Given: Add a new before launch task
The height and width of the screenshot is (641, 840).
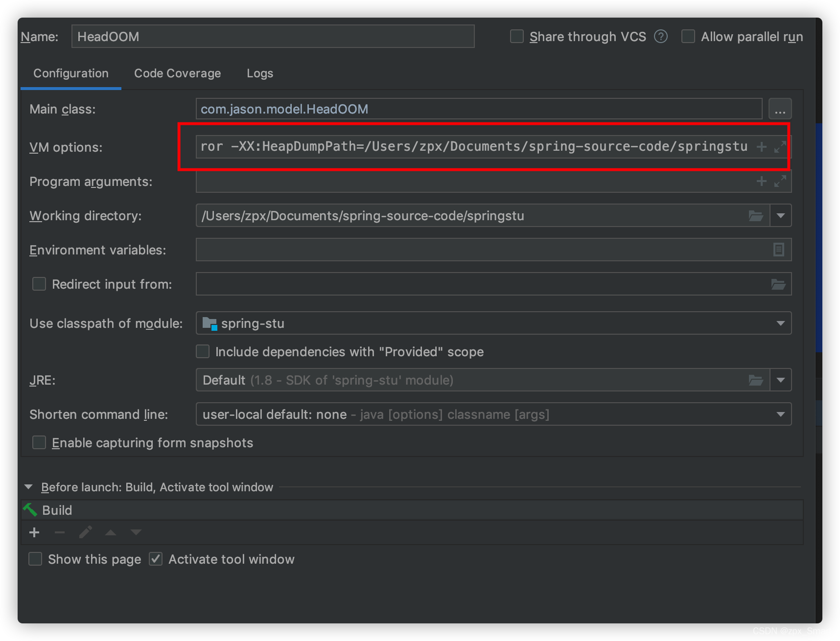Looking at the screenshot, I should [x=34, y=532].
